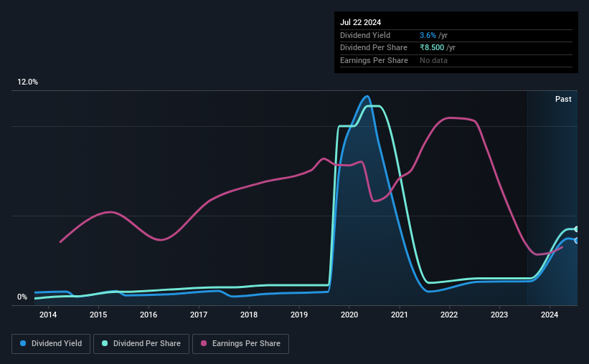
Task: Click the 0% y-axis label
Action: (22, 297)
